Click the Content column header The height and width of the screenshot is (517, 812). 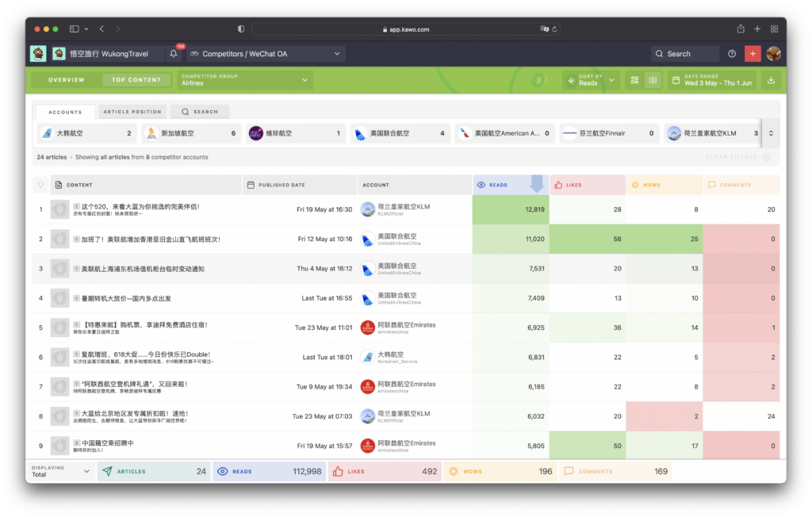click(146, 185)
